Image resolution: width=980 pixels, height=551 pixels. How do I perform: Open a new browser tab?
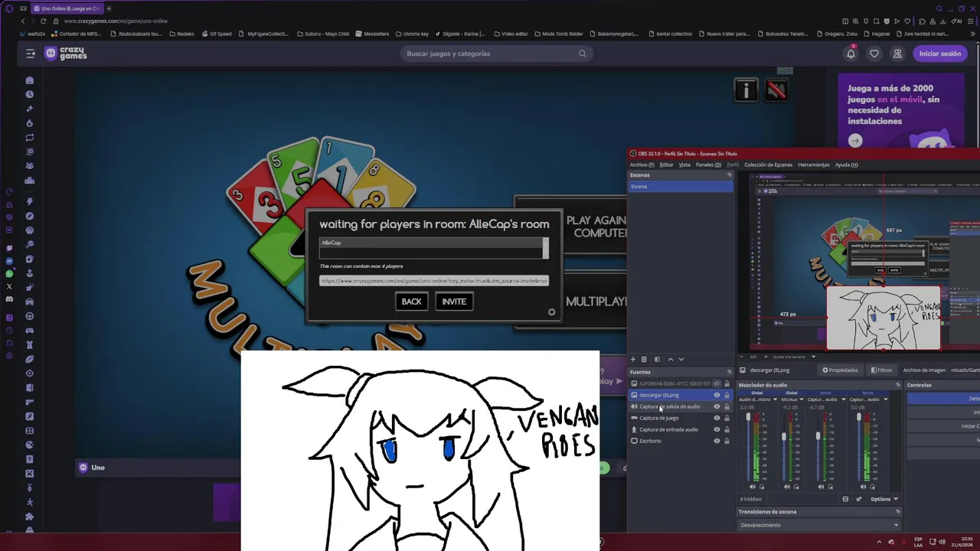point(109,8)
